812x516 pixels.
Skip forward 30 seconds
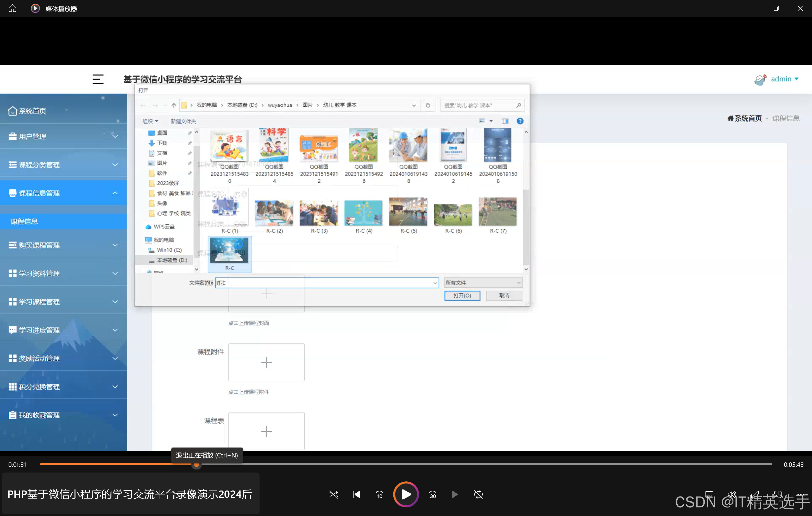433,494
